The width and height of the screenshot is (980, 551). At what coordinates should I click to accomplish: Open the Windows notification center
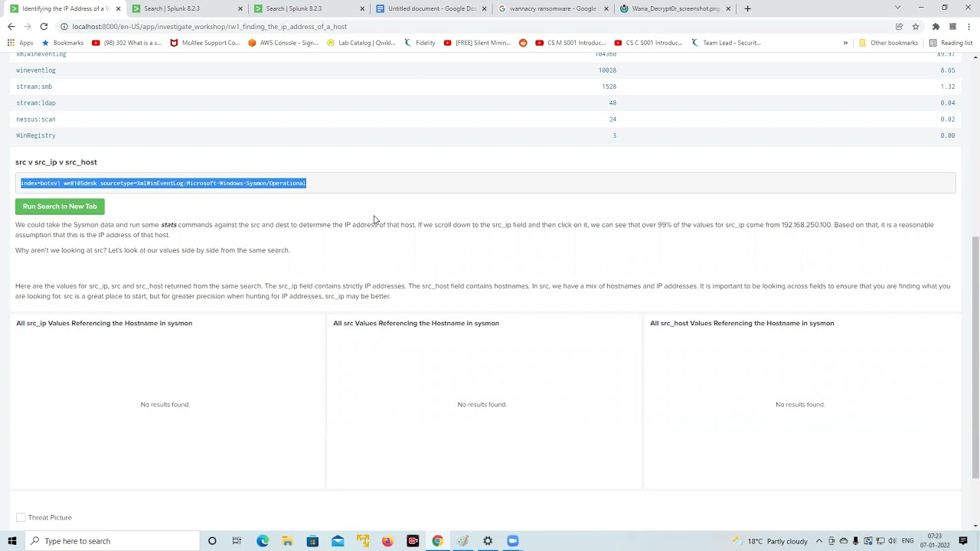[963, 541]
